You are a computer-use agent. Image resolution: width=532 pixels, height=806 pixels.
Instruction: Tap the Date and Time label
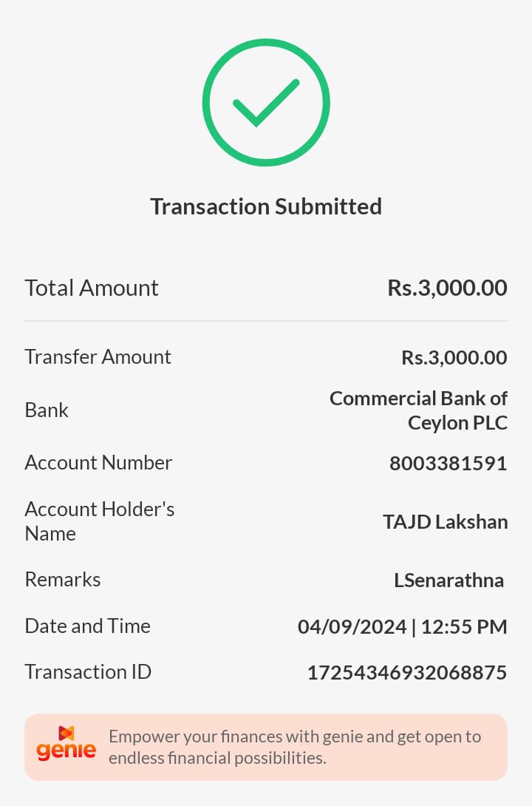(87, 626)
